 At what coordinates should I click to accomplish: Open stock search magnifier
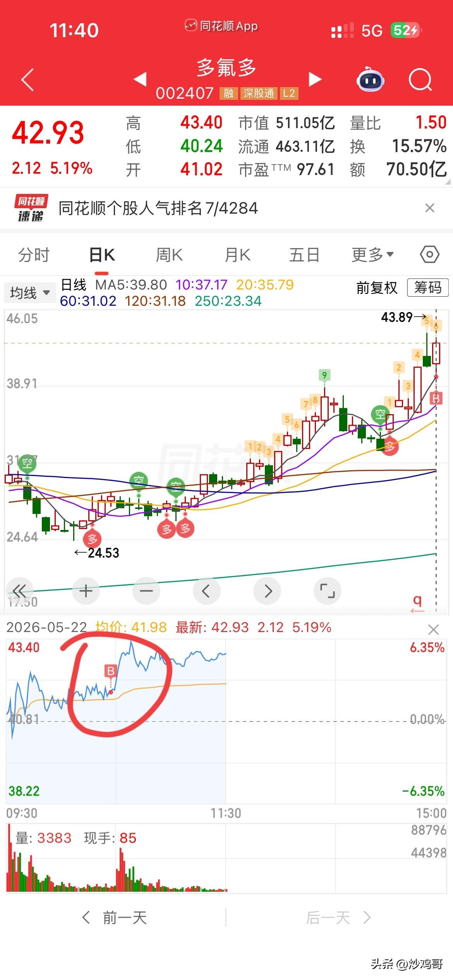pos(420,79)
